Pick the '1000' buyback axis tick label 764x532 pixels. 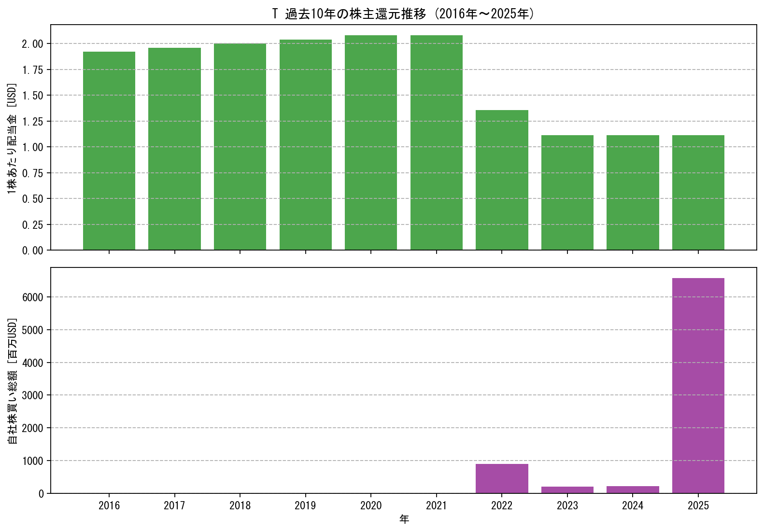click(x=33, y=461)
